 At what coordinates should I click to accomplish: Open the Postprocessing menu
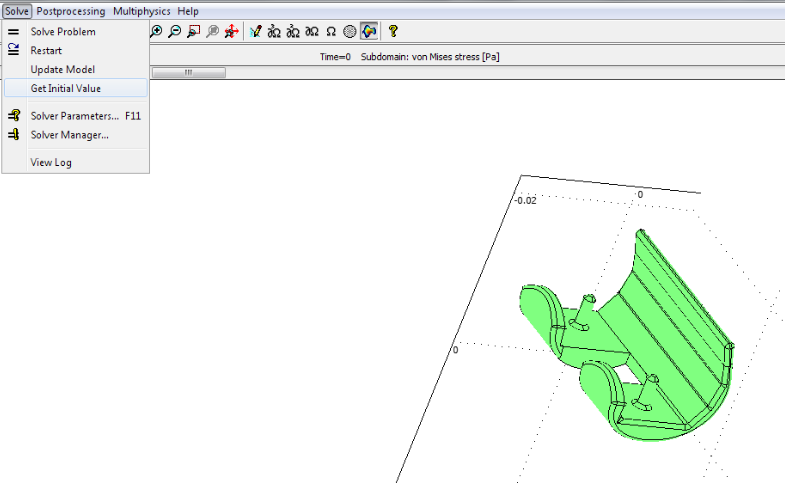(71, 11)
